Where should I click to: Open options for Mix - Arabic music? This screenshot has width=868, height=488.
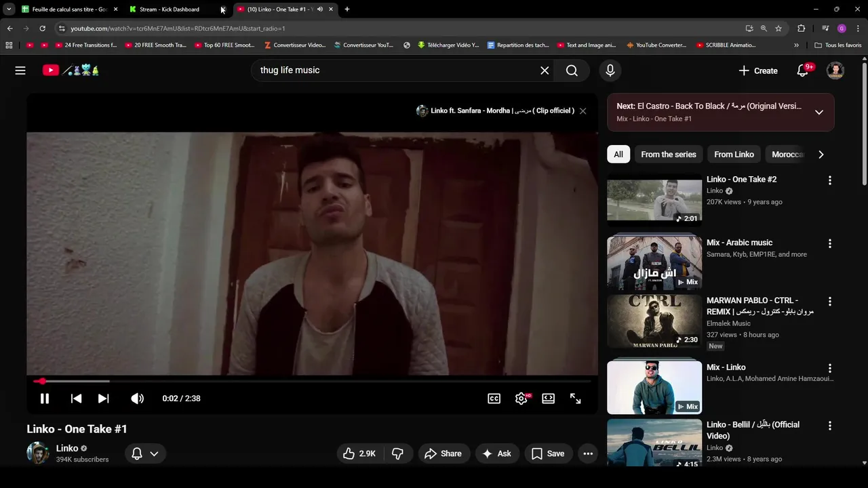point(829,243)
